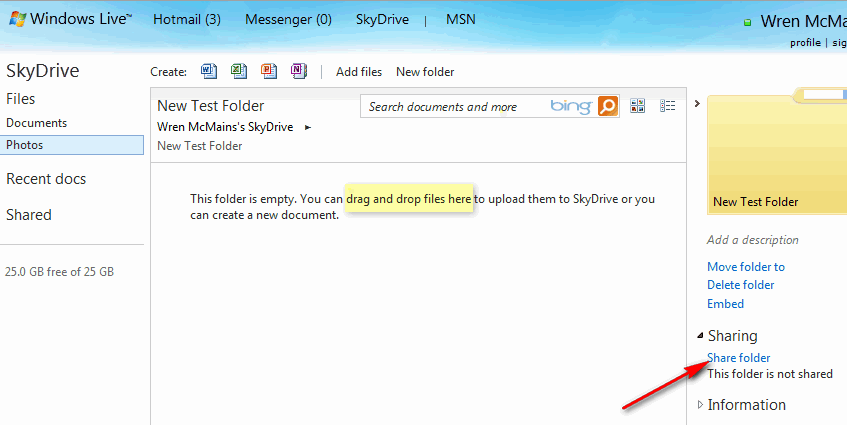Select Files in the sidebar
The image size is (847, 425).
[21, 99]
